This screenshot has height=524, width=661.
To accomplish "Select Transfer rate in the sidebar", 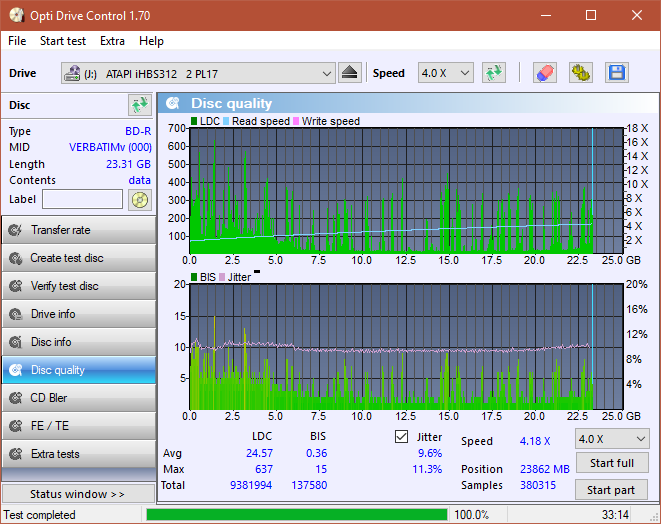I will 60,230.
